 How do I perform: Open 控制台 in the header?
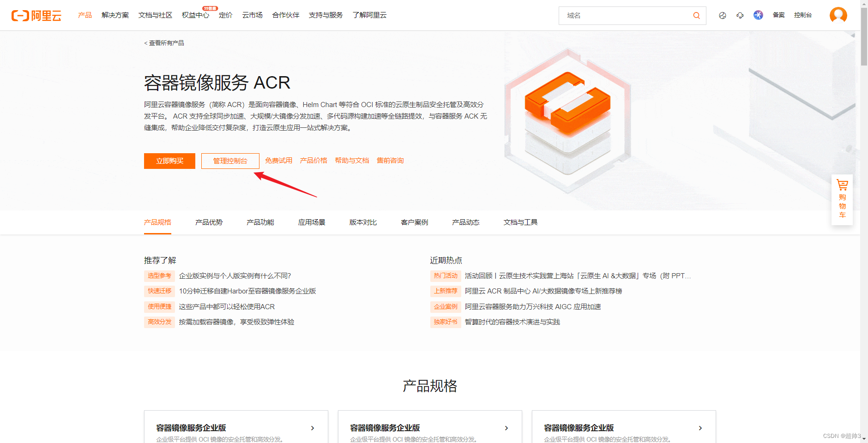pos(803,15)
